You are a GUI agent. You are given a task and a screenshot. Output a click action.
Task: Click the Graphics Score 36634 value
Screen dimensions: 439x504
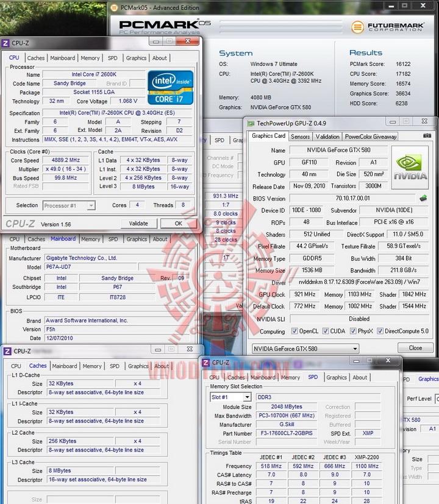tap(403, 93)
